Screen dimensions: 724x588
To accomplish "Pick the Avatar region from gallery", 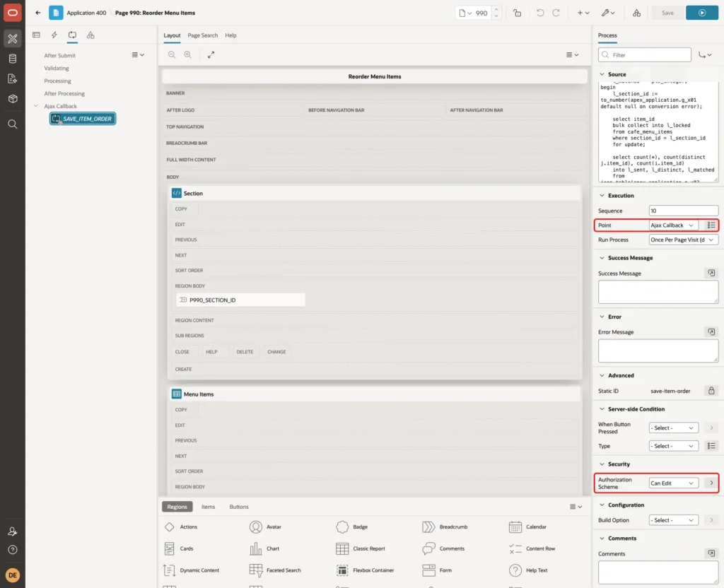I will (x=266, y=527).
